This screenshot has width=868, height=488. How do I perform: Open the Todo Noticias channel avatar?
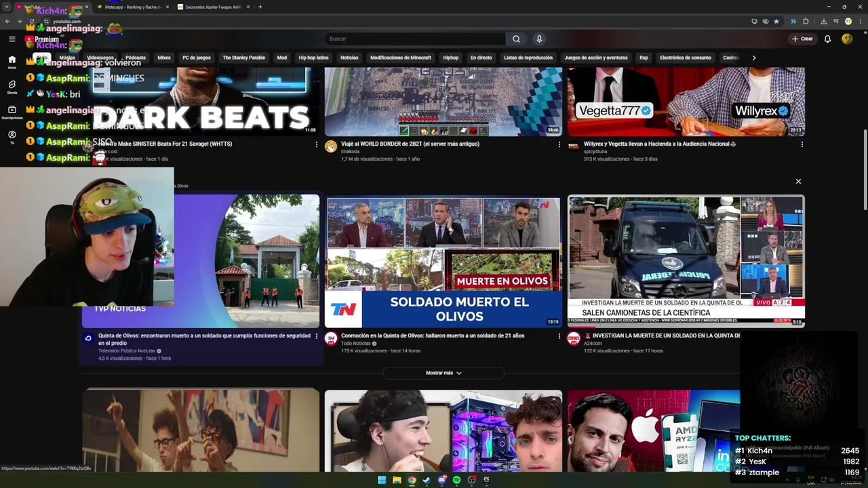(x=331, y=338)
